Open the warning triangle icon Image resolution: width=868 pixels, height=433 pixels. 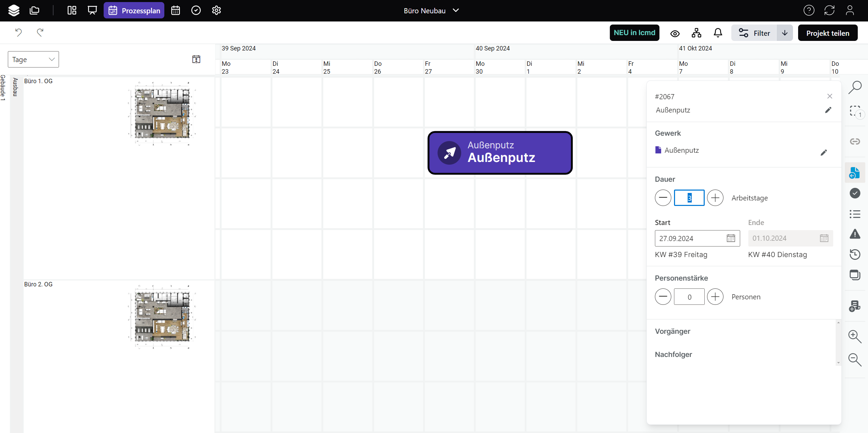(x=855, y=234)
